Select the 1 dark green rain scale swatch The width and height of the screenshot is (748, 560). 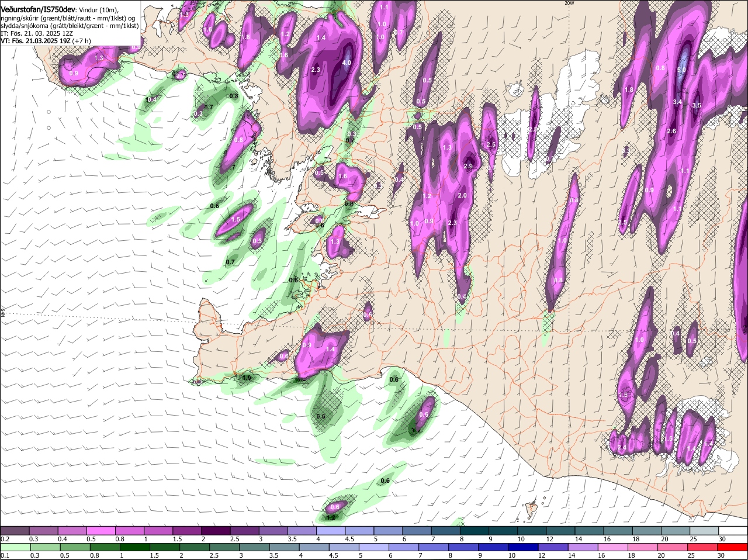[135, 547]
